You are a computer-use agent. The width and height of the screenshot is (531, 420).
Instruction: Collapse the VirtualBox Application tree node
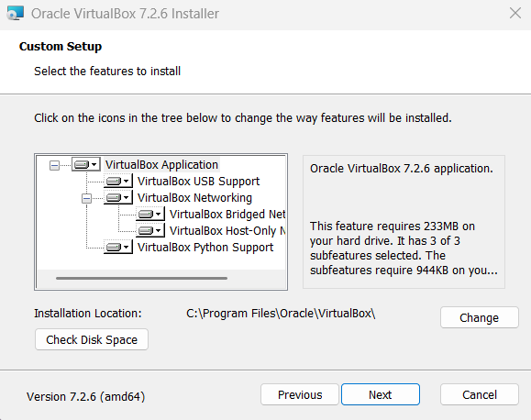pos(54,165)
